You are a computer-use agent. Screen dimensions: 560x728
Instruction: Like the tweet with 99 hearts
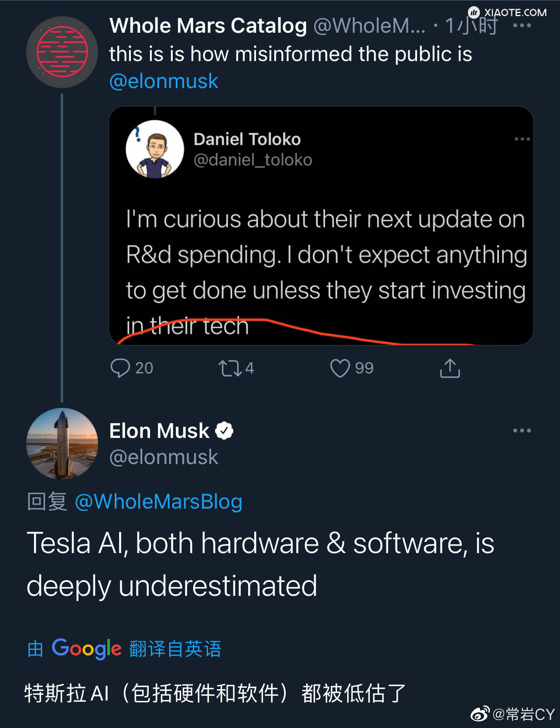(x=340, y=368)
